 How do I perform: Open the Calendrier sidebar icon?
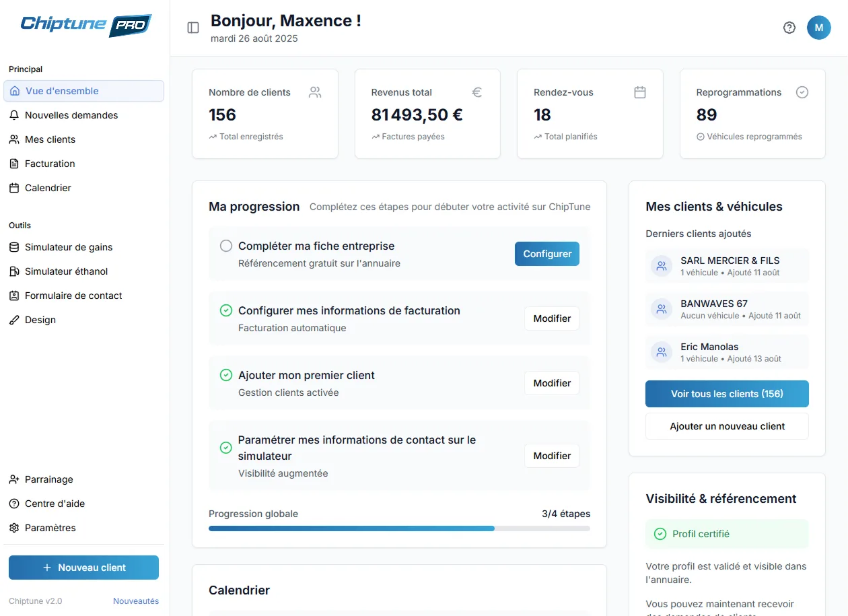coord(14,188)
